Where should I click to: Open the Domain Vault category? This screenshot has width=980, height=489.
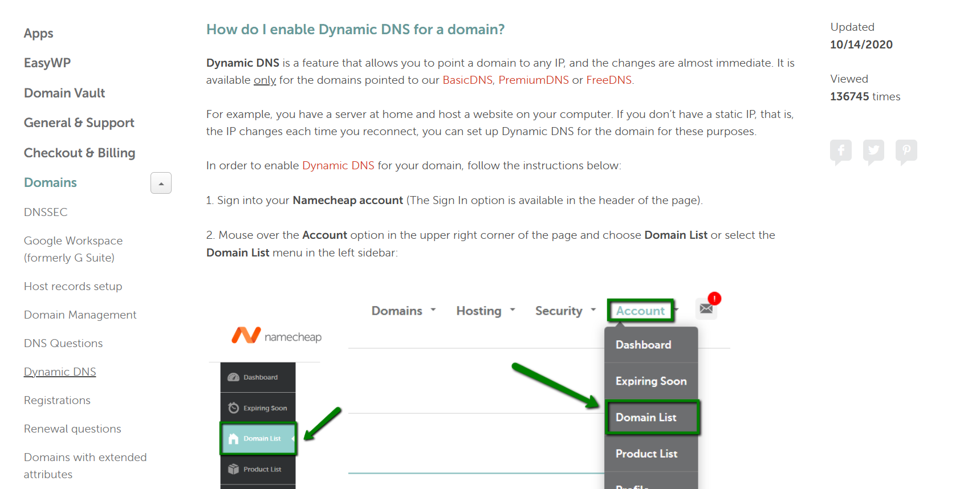tap(64, 93)
